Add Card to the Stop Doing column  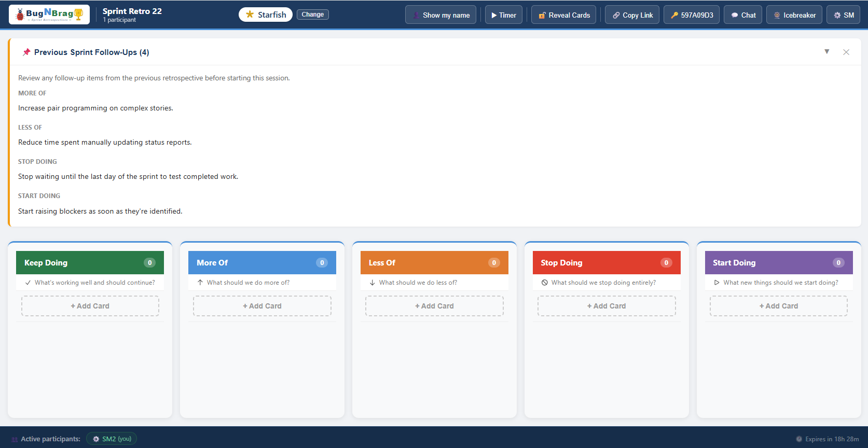[x=607, y=306]
